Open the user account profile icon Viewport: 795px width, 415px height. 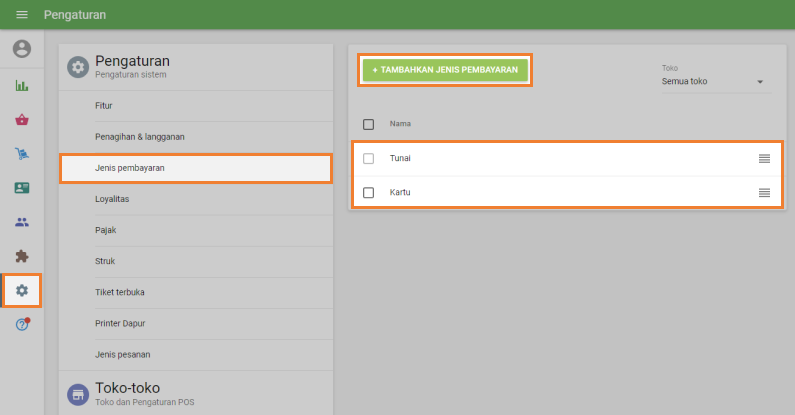click(22, 49)
